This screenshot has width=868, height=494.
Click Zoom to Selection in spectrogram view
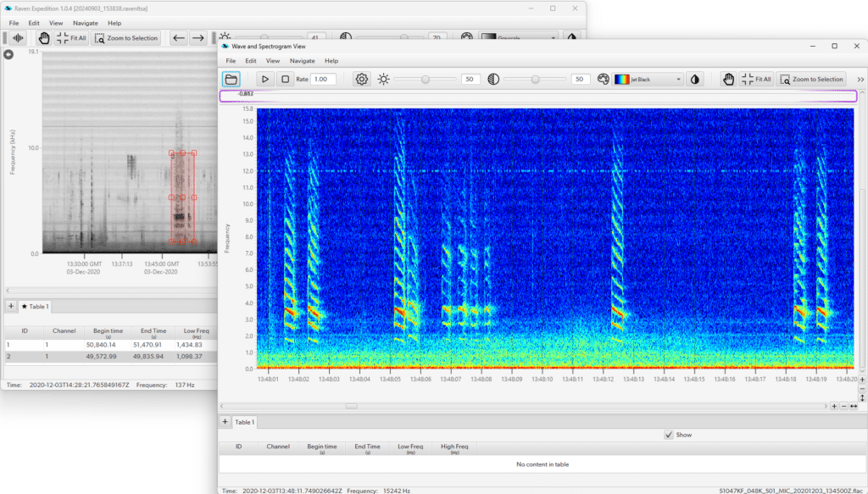click(812, 79)
